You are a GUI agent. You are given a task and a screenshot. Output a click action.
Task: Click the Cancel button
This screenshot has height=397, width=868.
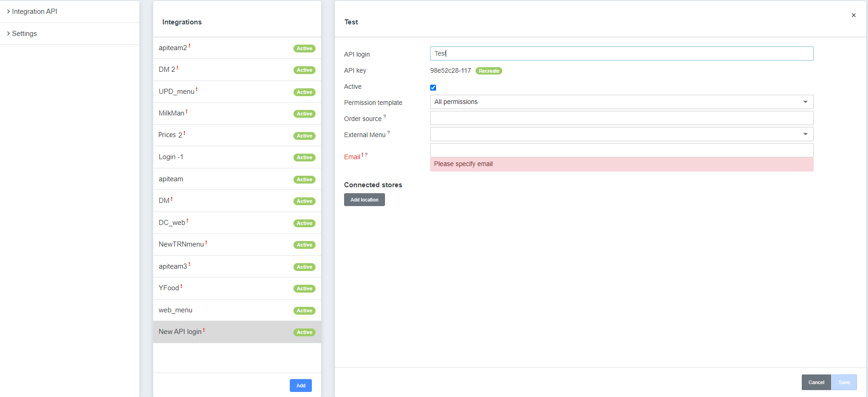tap(816, 382)
